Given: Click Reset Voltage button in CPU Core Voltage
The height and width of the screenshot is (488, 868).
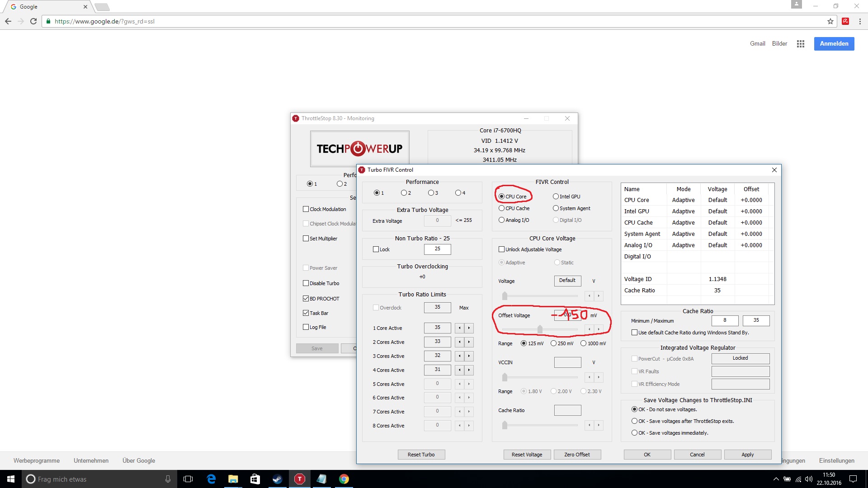Looking at the screenshot, I should [527, 454].
